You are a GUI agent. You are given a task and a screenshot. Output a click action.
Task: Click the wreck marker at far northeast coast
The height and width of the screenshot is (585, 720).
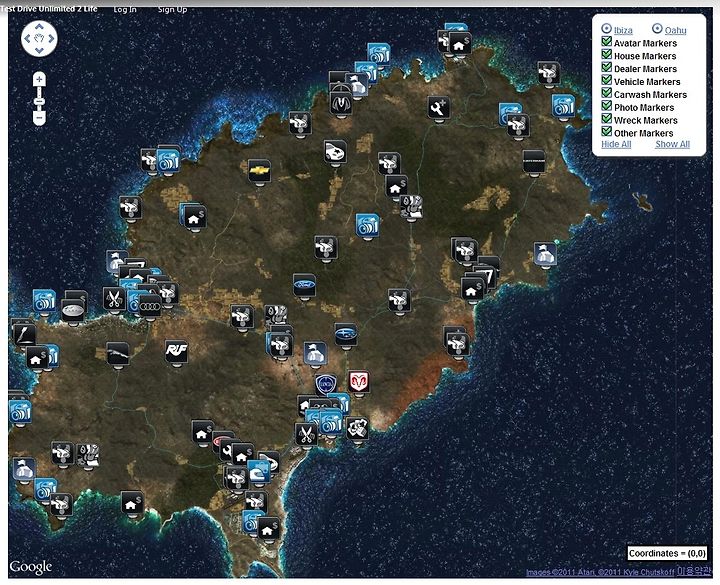[549, 73]
